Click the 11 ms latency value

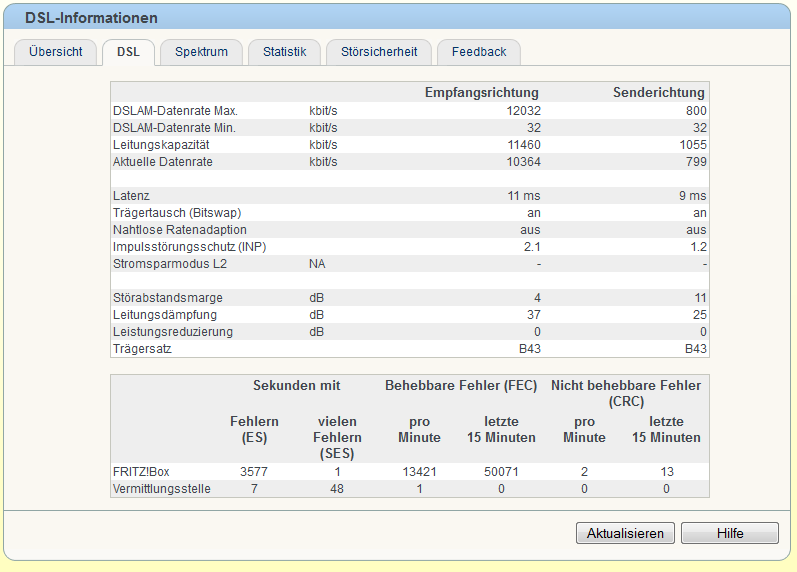click(524, 196)
